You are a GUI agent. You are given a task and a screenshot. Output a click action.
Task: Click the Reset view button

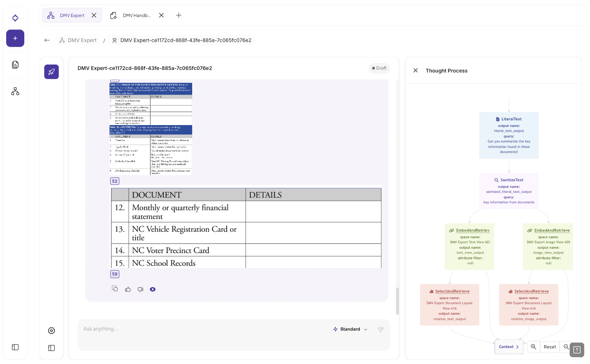pyautogui.click(x=550, y=347)
